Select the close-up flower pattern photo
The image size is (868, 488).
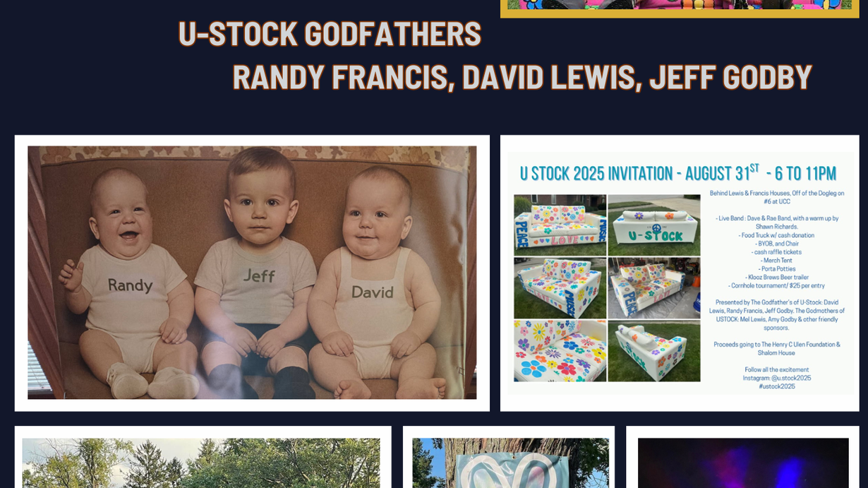click(x=560, y=351)
